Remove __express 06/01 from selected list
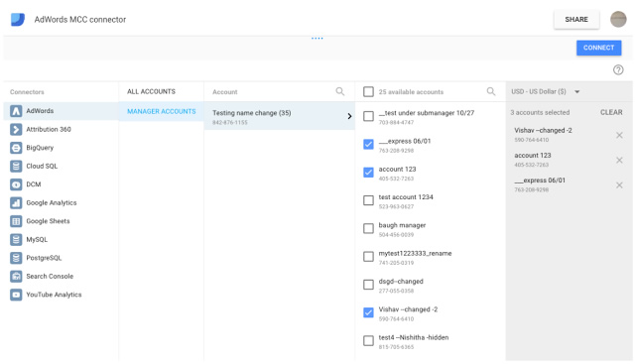The width and height of the screenshot is (635, 364). click(619, 185)
